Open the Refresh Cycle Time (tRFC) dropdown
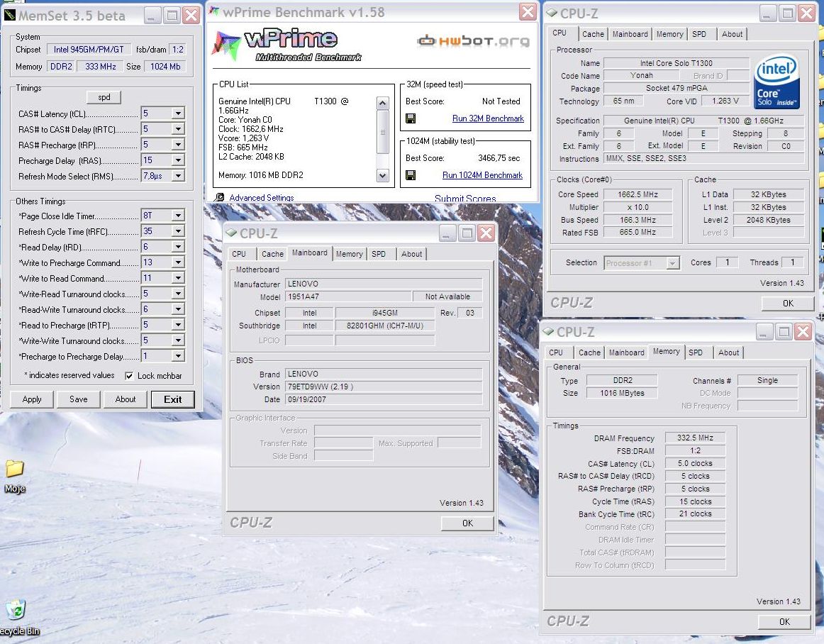This screenshot has height=644, width=824. click(x=178, y=231)
